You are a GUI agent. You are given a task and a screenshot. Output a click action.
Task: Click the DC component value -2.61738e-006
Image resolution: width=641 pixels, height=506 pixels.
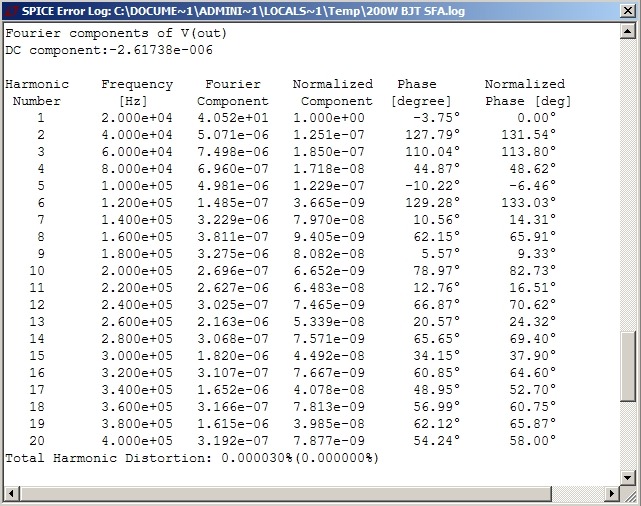point(161,50)
